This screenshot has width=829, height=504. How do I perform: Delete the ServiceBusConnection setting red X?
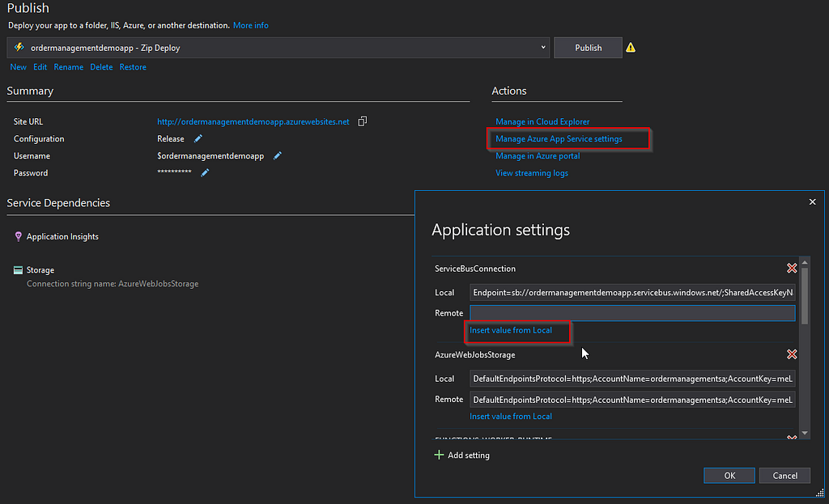click(x=792, y=269)
